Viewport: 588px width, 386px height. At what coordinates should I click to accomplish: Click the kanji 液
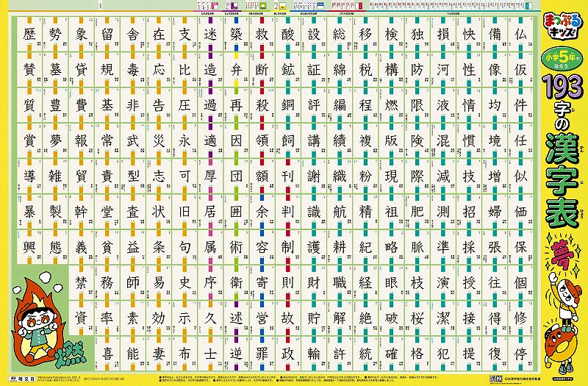click(x=443, y=105)
